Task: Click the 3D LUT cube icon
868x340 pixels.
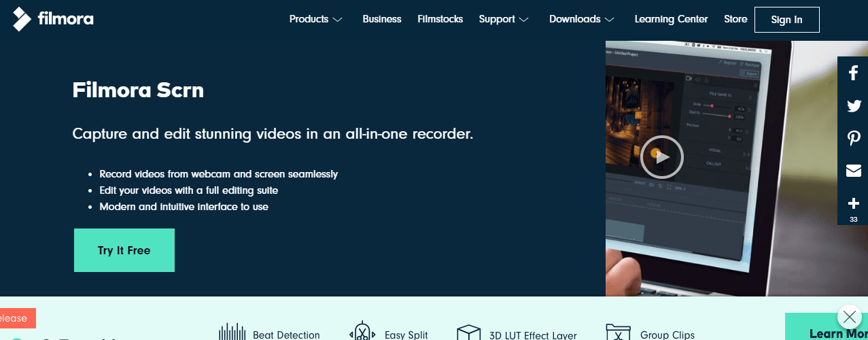Action: point(469,332)
